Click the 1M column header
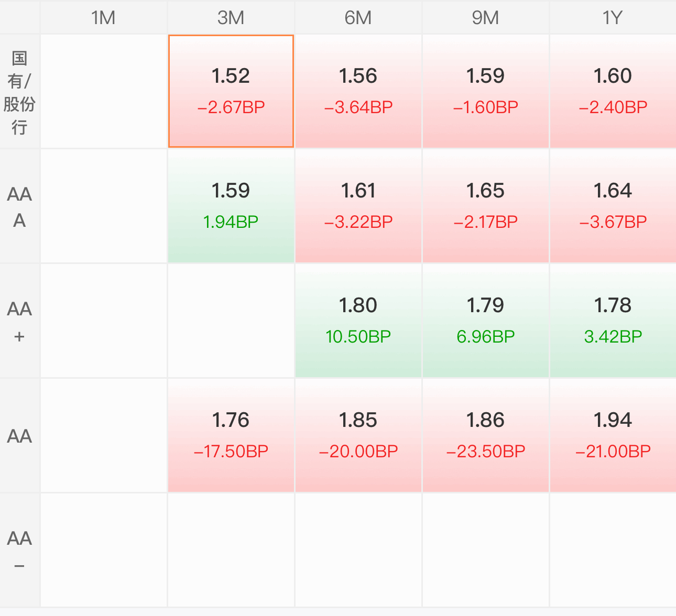676x616 pixels. click(104, 17)
